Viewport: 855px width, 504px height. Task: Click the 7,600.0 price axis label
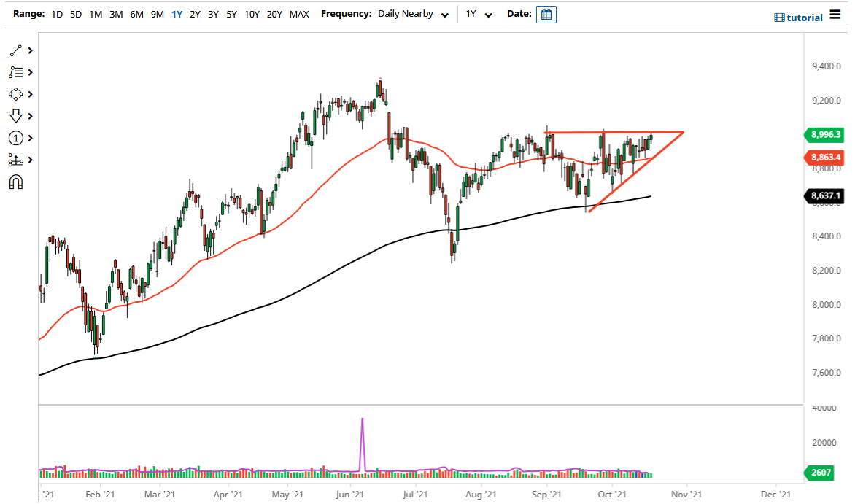point(826,373)
